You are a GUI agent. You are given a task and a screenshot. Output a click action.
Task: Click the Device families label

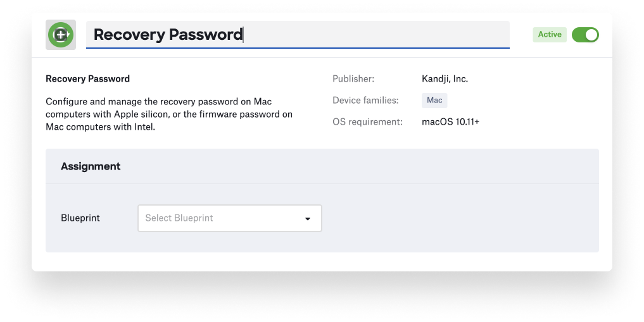click(x=365, y=101)
